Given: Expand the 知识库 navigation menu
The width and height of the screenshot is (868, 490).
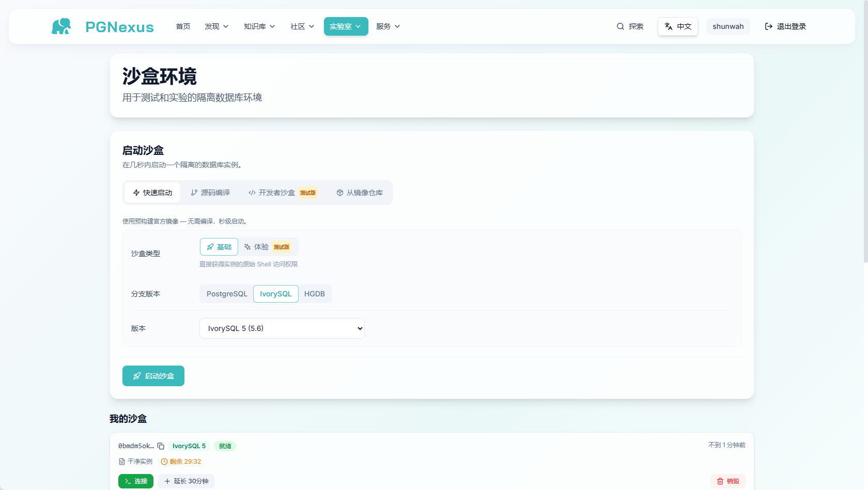Looking at the screenshot, I should pos(259,26).
